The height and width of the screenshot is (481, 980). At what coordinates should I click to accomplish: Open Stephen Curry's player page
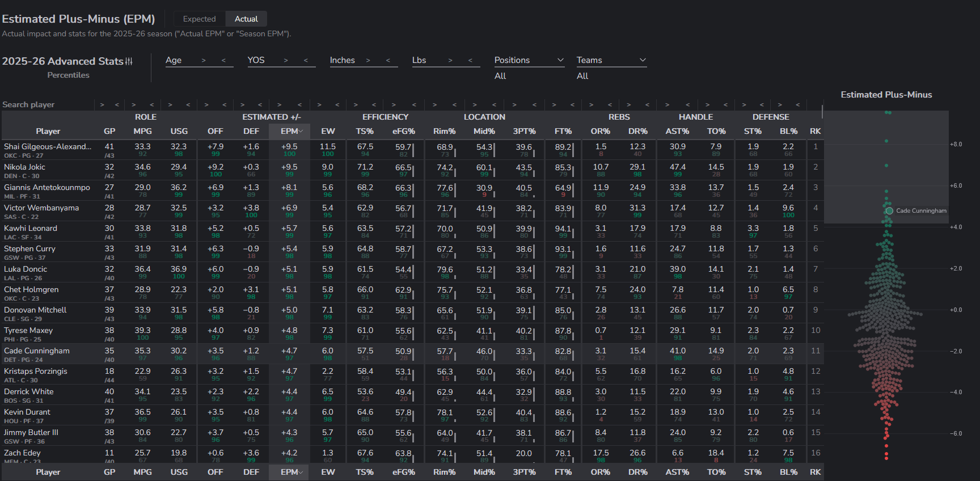click(29, 248)
